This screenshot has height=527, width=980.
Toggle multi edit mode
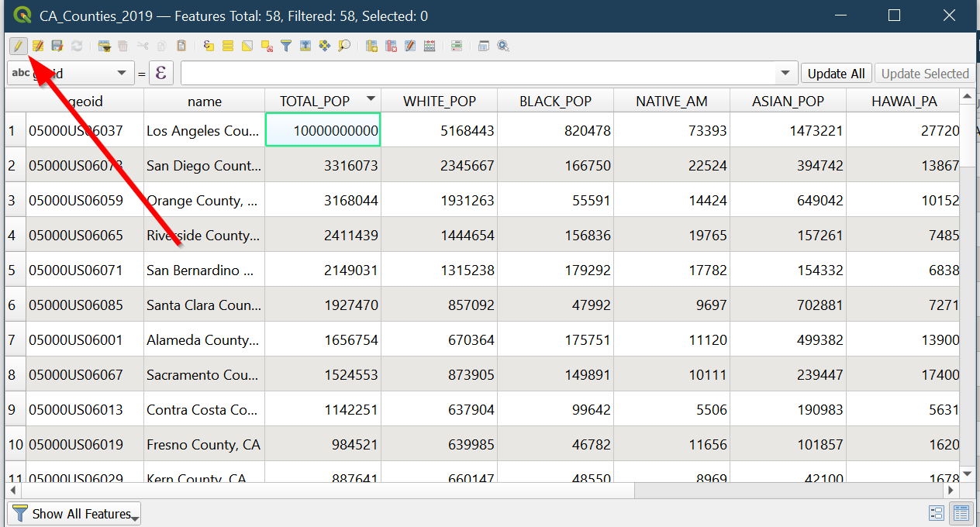tap(37, 46)
